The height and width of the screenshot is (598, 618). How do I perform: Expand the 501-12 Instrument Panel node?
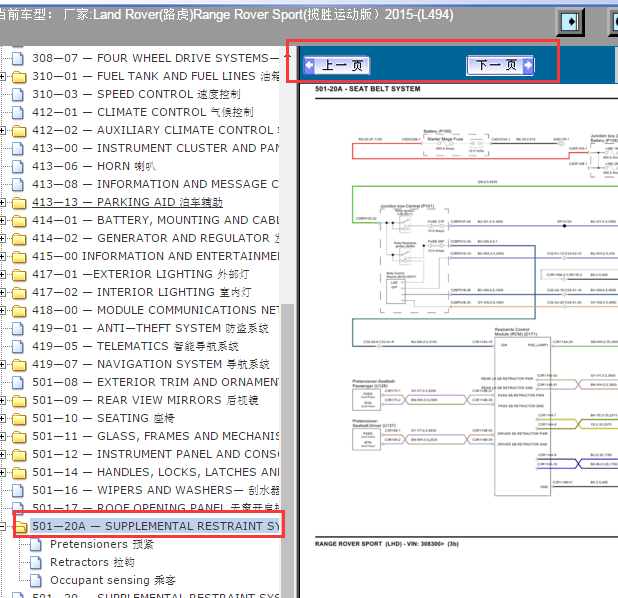pos(2,454)
